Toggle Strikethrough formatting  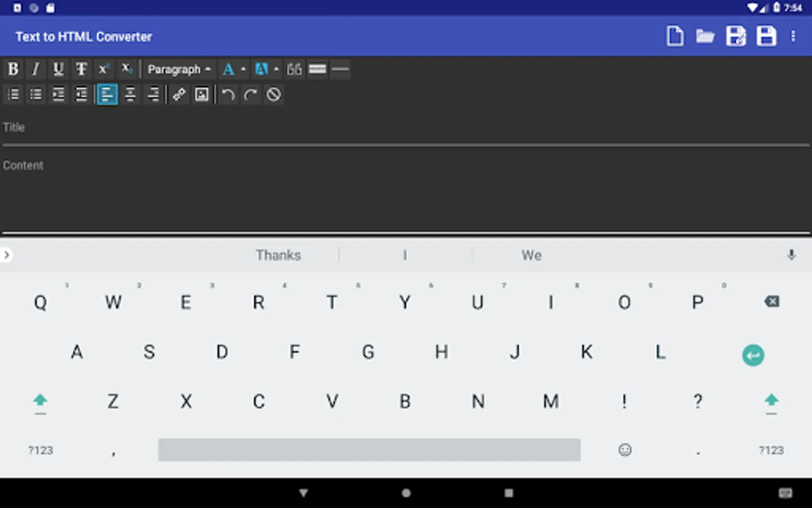point(81,69)
